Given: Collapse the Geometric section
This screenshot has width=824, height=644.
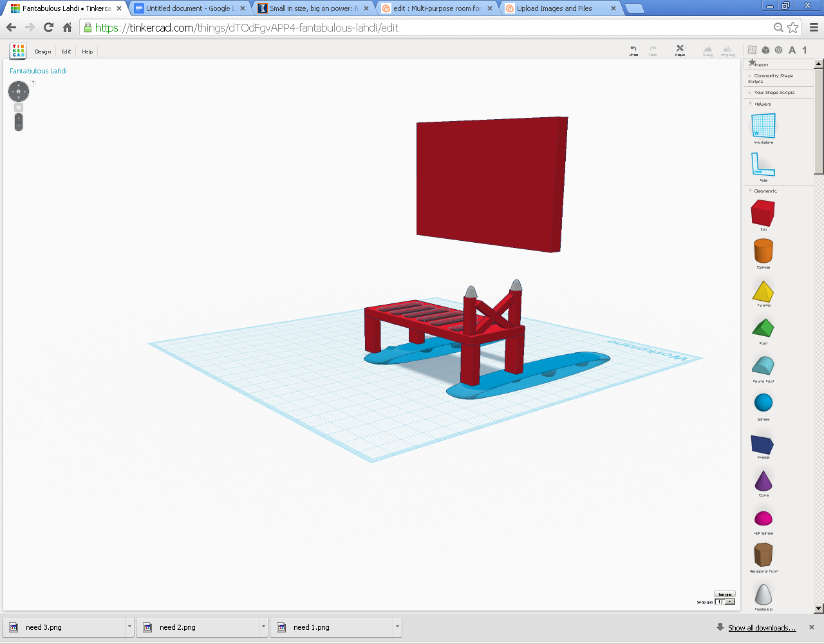Looking at the screenshot, I should (763, 191).
